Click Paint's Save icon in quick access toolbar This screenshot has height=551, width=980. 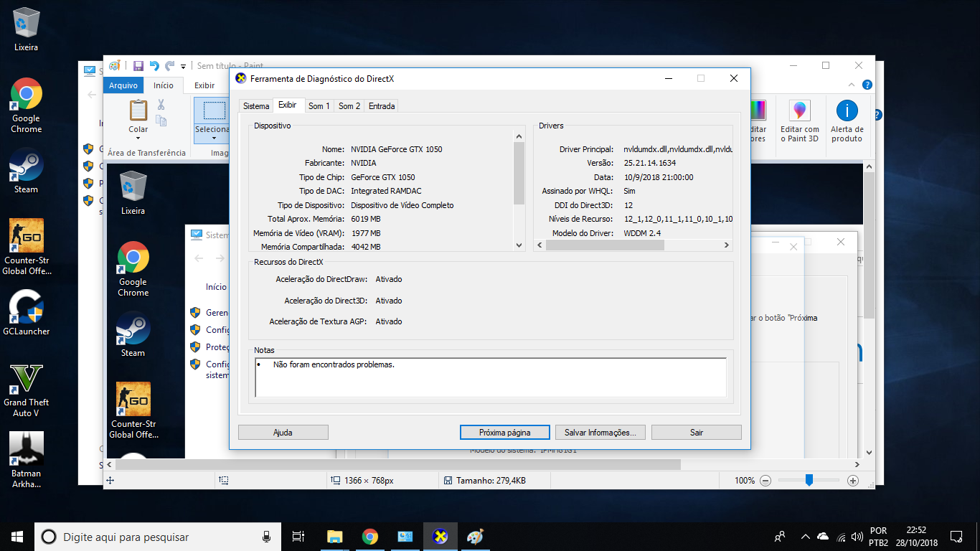(138, 66)
